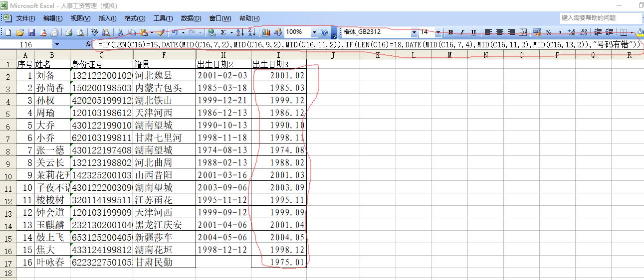The width and height of the screenshot is (644, 280).
Task: Open the Drawing toolbar
Action: [278, 32]
